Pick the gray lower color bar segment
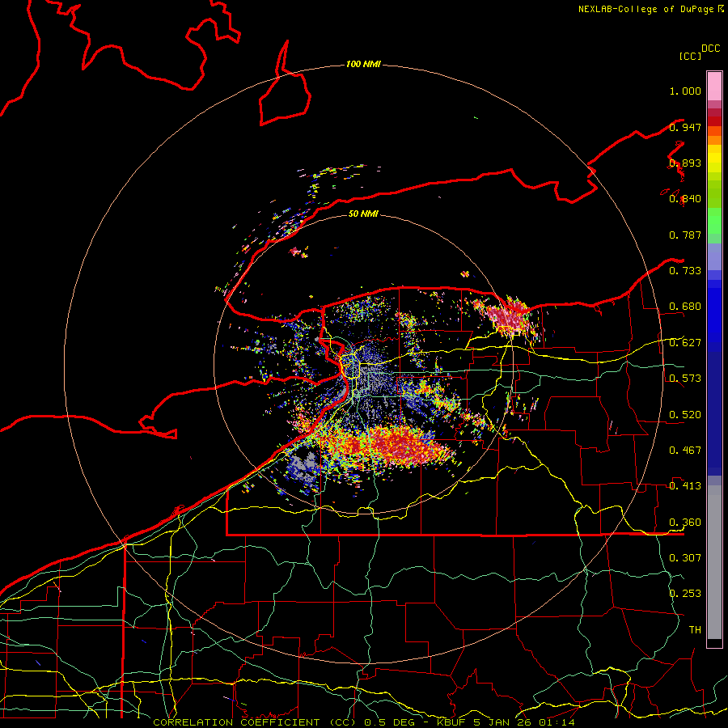 [x=714, y=562]
